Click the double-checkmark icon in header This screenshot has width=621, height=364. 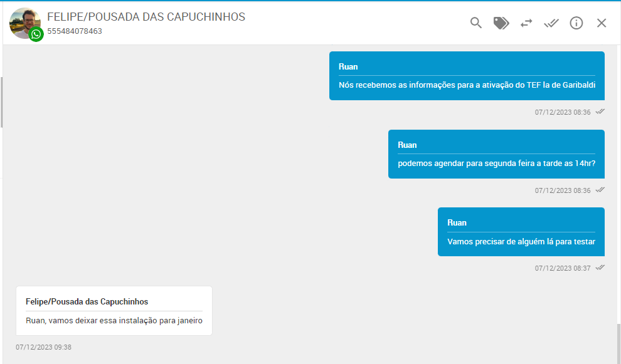tap(551, 23)
